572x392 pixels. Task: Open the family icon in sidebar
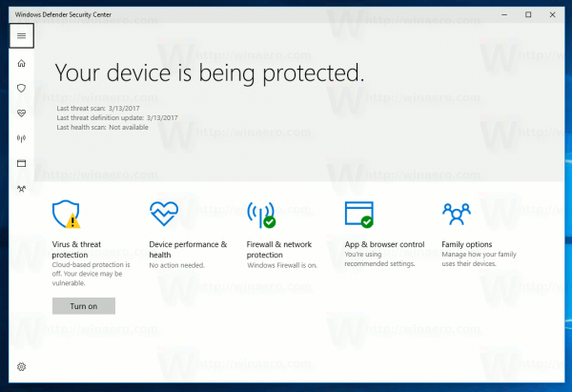(22, 189)
